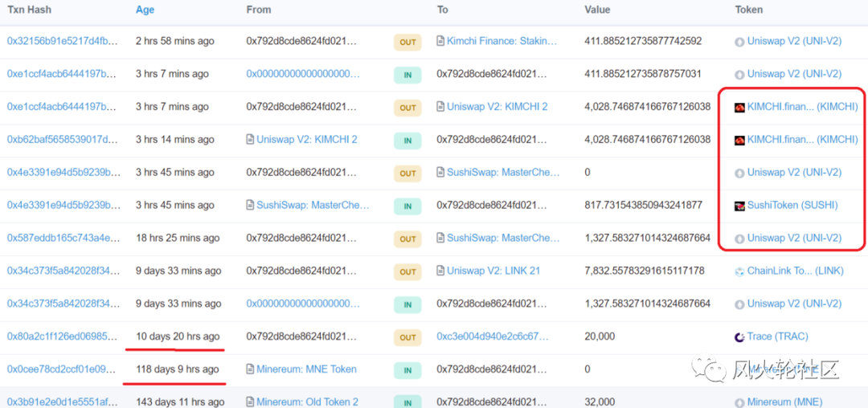Click UNI-V2 token icon in 18 hrs 25 mins row

click(739, 239)
